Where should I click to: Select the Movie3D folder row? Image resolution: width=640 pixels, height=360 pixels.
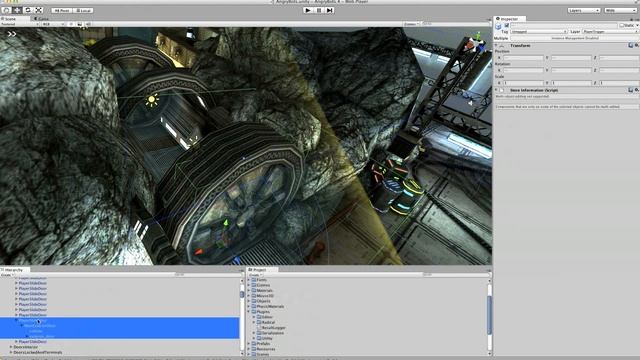pyautogui.click(x=368, y=296)
